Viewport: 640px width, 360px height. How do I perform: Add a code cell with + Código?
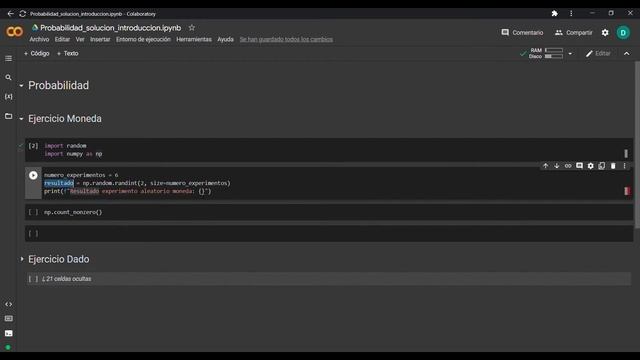(x=36, y=53)
